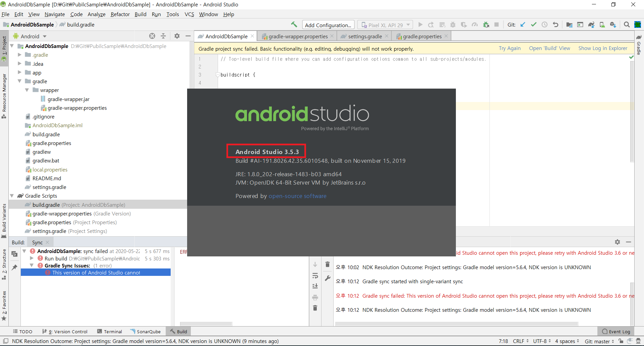The image size is (644, 346).
Task: Click the Git Update Project blue arrow
Action: coord(523,25)
